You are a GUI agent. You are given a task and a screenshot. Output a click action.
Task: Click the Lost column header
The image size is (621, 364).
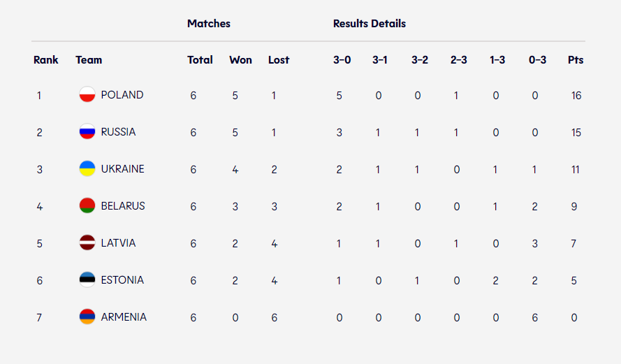tap(279, 60)
